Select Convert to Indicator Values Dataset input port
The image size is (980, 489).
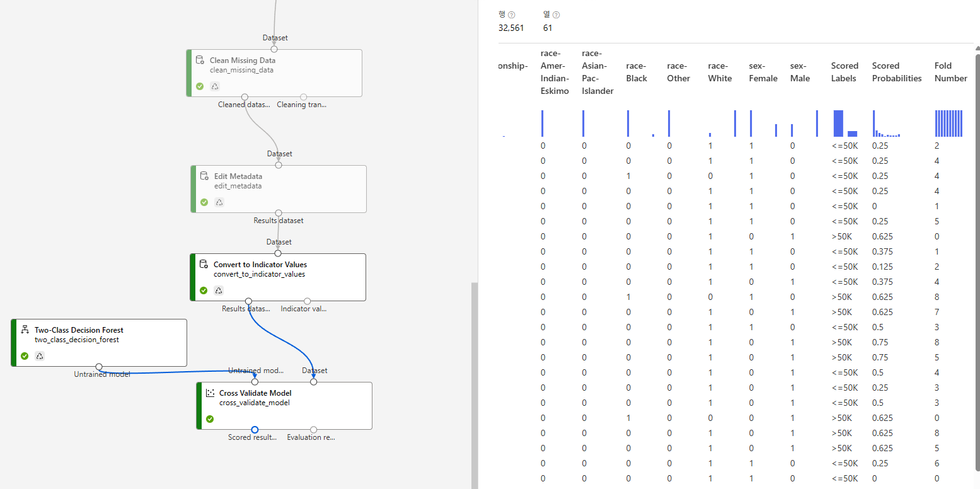click(278, 253)
